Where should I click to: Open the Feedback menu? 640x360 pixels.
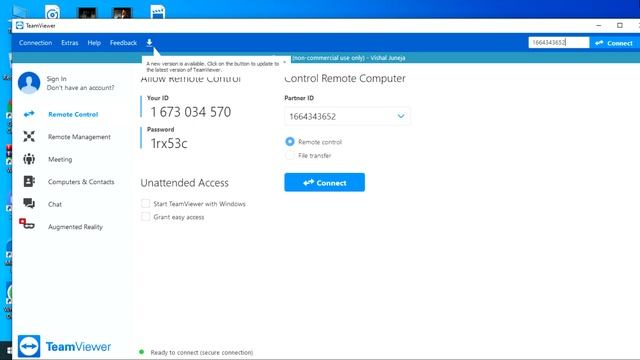[123, 43]
